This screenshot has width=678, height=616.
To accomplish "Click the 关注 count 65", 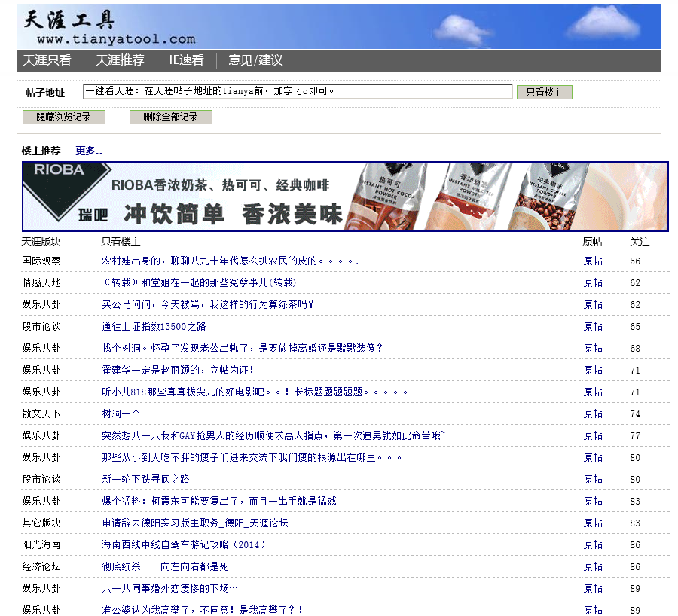I will click(635, 326).
